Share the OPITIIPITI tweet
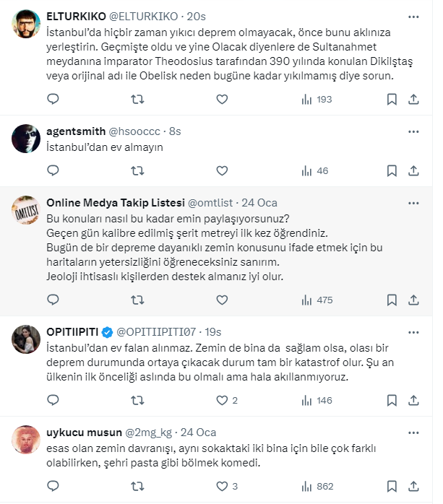 click(413, 400)
